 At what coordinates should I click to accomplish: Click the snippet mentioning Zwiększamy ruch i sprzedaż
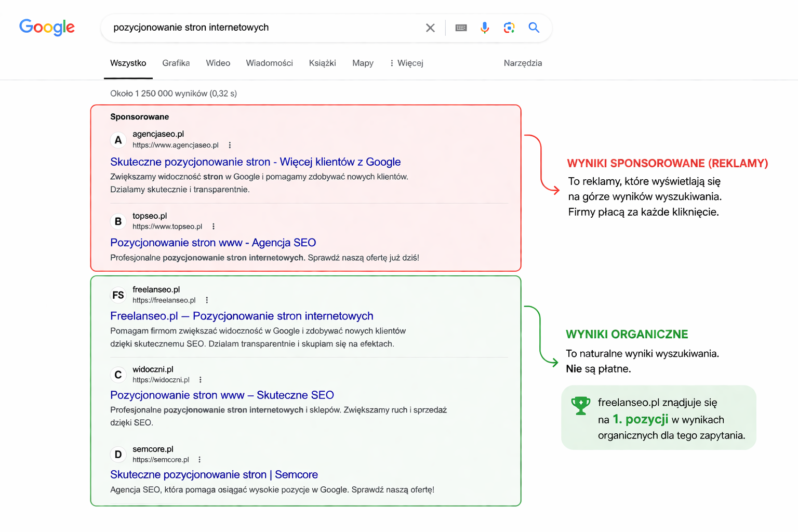[x=278, y=416]
